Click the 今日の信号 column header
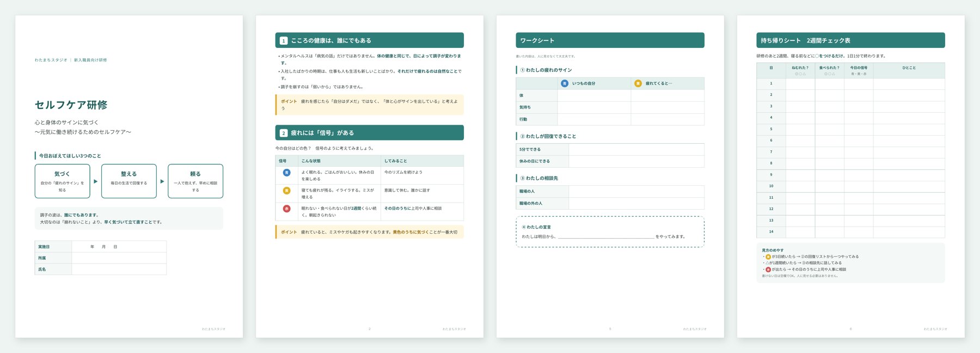Screen dimensions: 980x353 [x=859, y=70]
